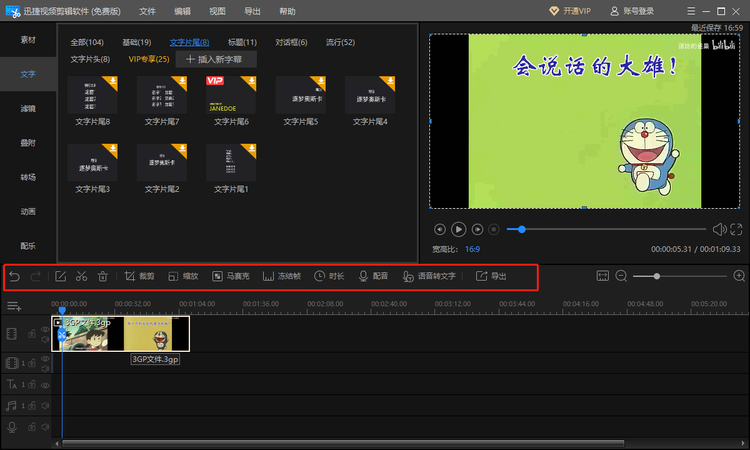Play the preview video
The image size is (750, 450).
click(458, 230)
